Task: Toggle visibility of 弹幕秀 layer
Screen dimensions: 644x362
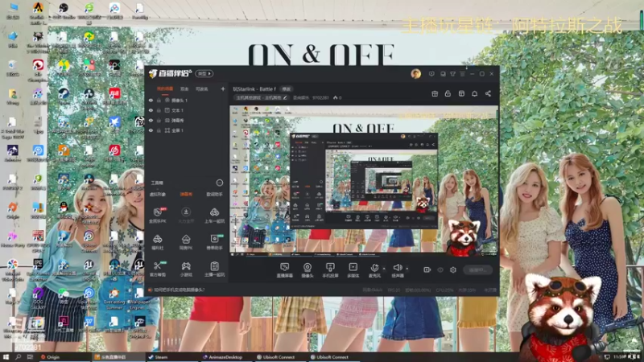Action: 151,120
